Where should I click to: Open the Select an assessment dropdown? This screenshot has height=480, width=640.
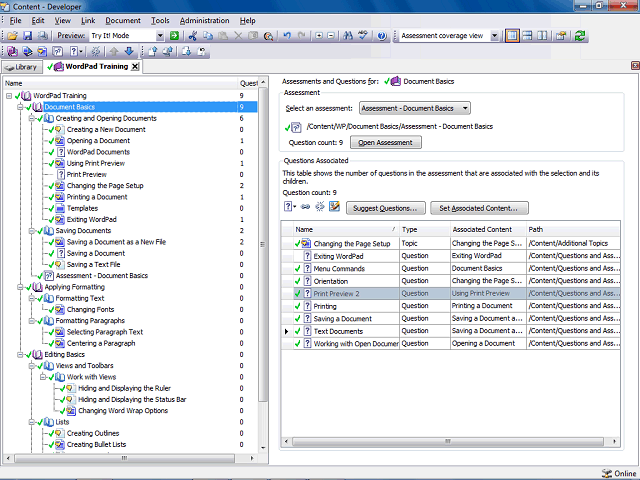click(466, 108)
